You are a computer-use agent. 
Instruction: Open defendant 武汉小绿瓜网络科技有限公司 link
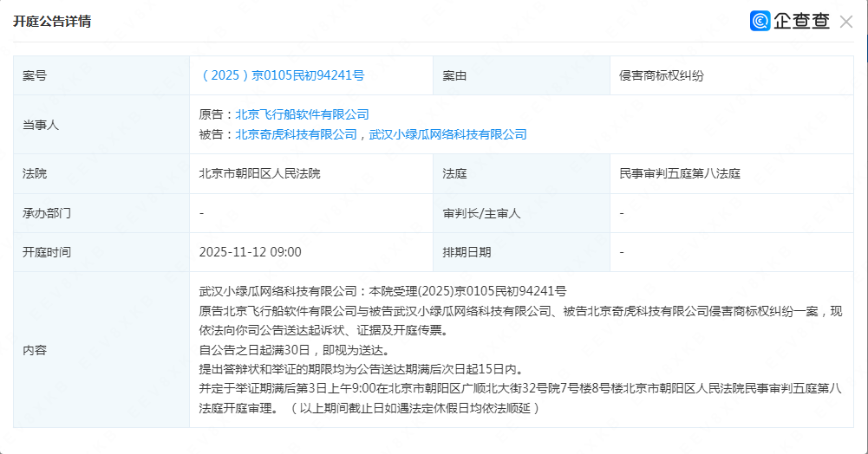pyautogui.click(x=447, y=134)
